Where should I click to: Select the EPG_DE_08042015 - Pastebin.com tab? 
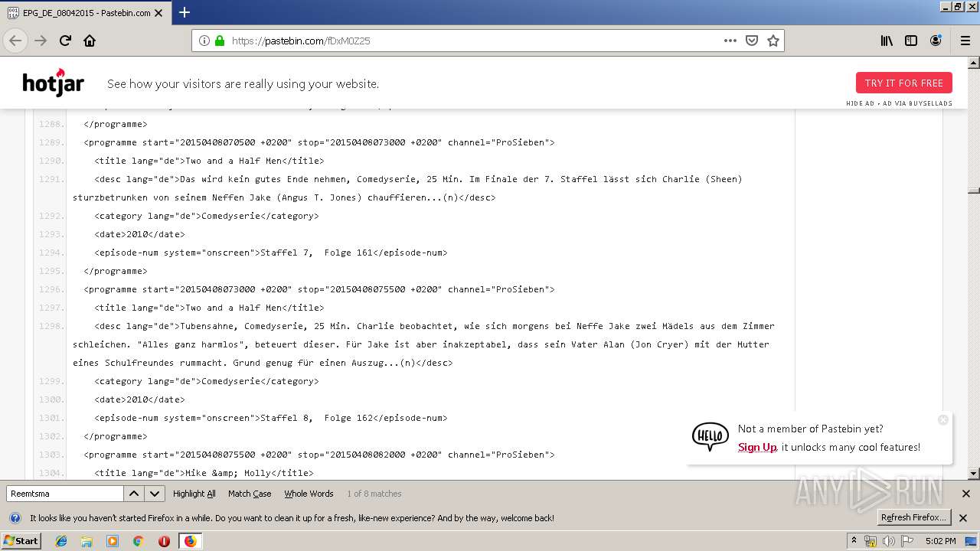coord(85,13)
